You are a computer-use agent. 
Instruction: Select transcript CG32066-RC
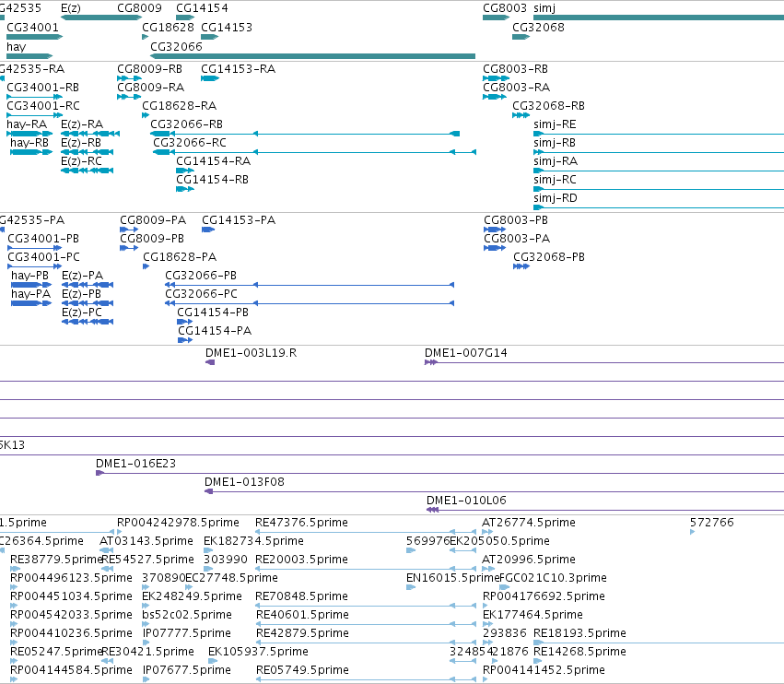pos(190,143)
